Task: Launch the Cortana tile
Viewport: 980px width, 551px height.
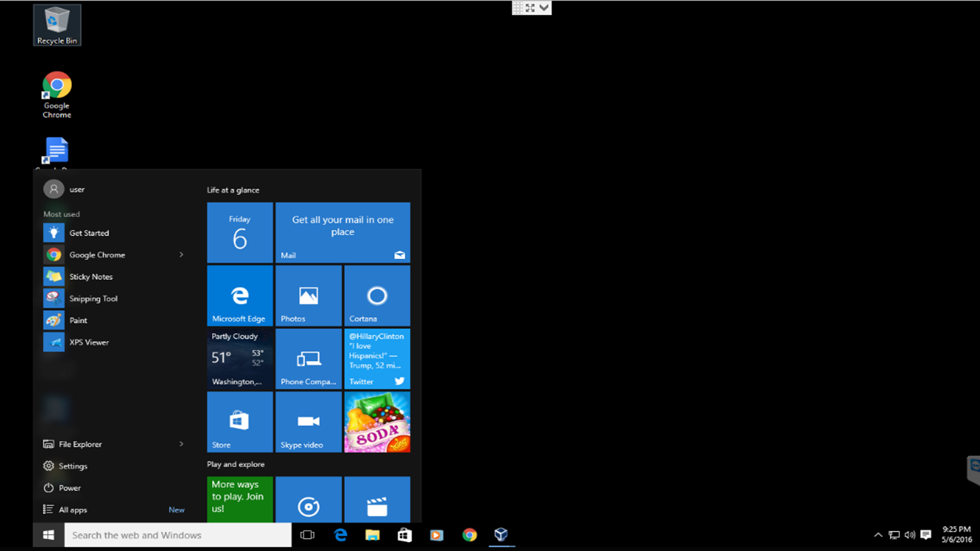Action: (x=377, y=296)
